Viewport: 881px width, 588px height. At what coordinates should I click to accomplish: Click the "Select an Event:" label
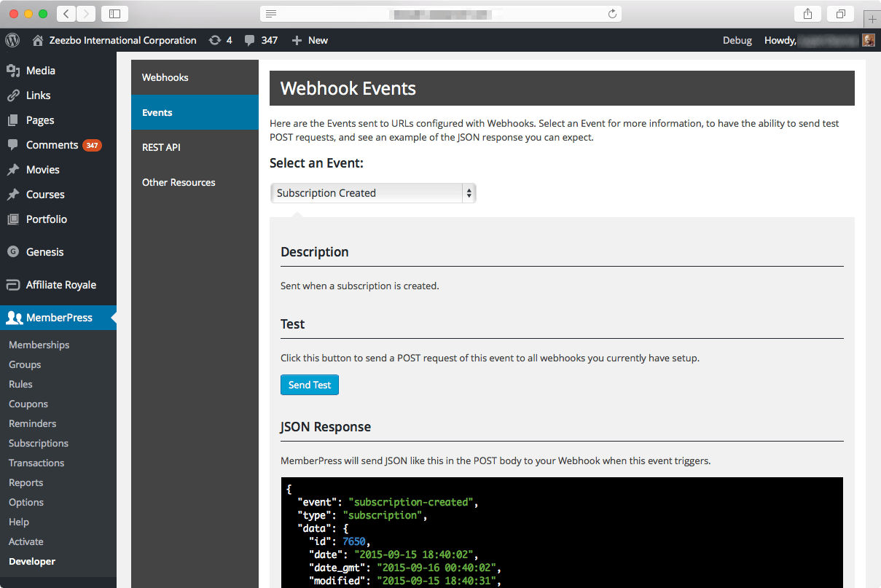pos(316,163)
